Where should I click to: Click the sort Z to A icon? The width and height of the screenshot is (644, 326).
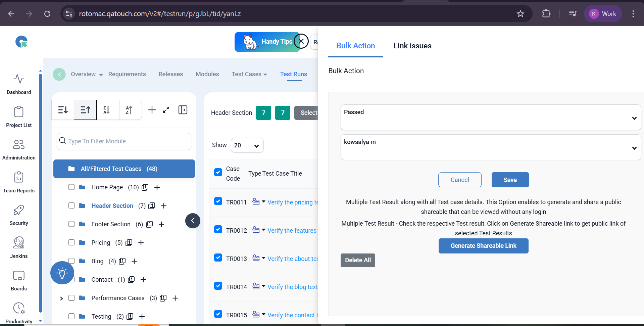(107, 110)
